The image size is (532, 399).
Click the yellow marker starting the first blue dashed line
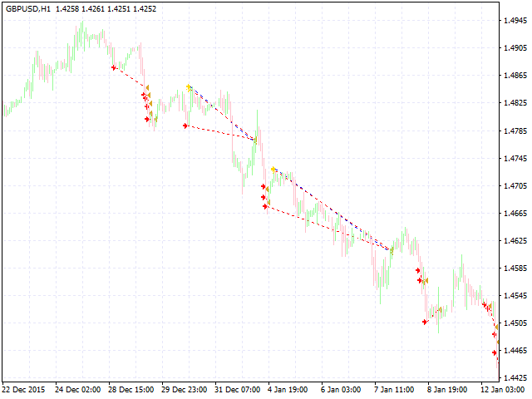click(x=190, y=87)
